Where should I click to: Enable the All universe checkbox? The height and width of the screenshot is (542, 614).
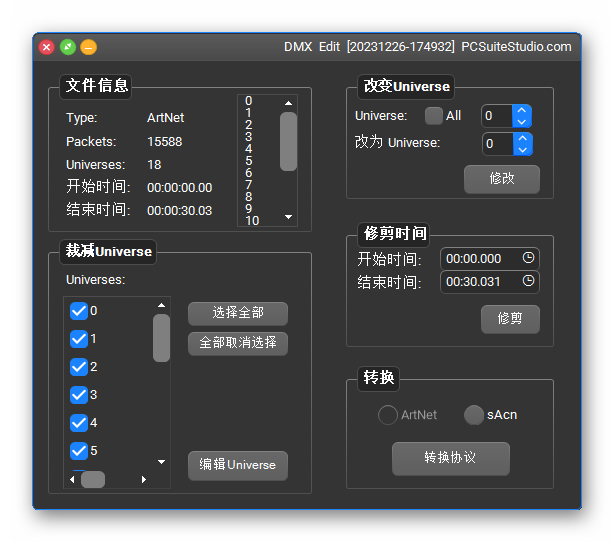pyautogui.click(x=433, y=116)
